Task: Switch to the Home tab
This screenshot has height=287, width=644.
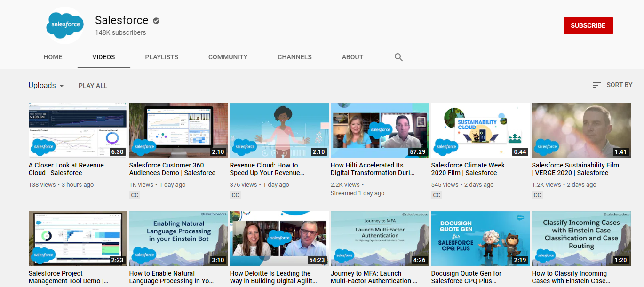Action: click(53, 57)
